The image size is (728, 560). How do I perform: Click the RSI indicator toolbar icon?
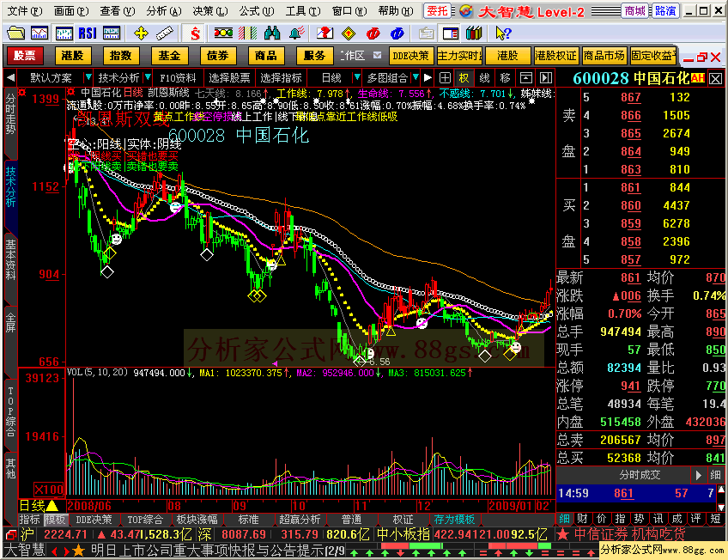point(88,33)
